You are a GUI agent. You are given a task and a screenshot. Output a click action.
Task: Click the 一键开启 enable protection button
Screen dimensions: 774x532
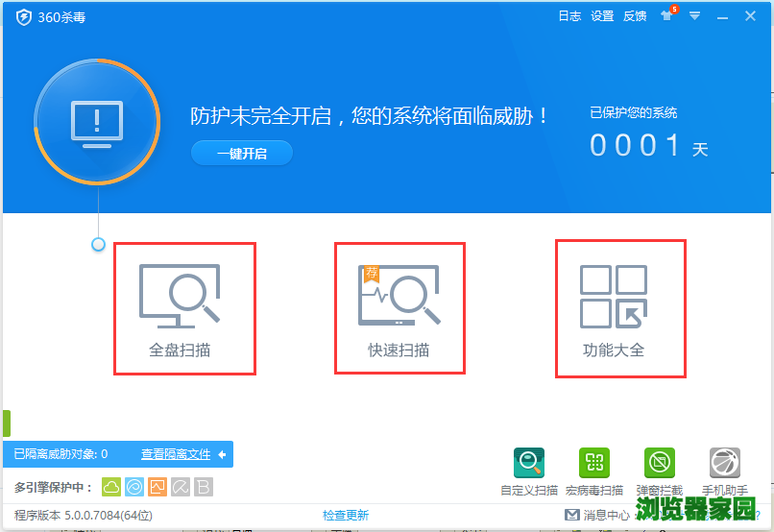tap(241, 154)
